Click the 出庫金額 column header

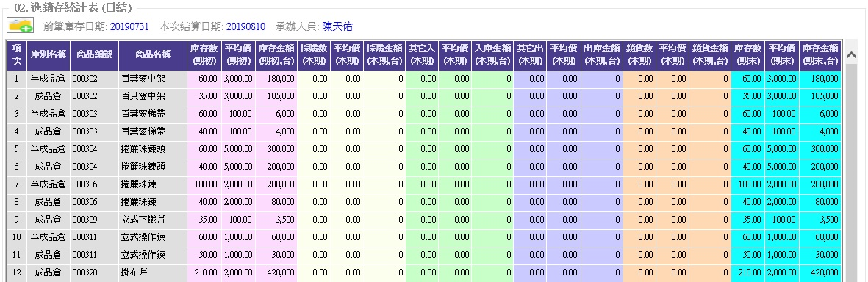[x=602, y=55]
